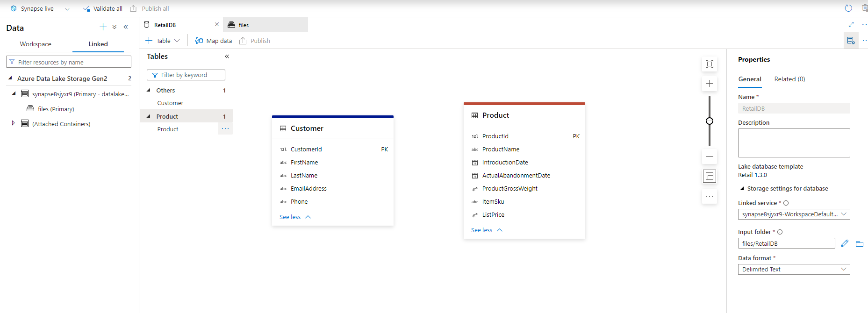Open the Data format dropdown

(x=794, y=269)
